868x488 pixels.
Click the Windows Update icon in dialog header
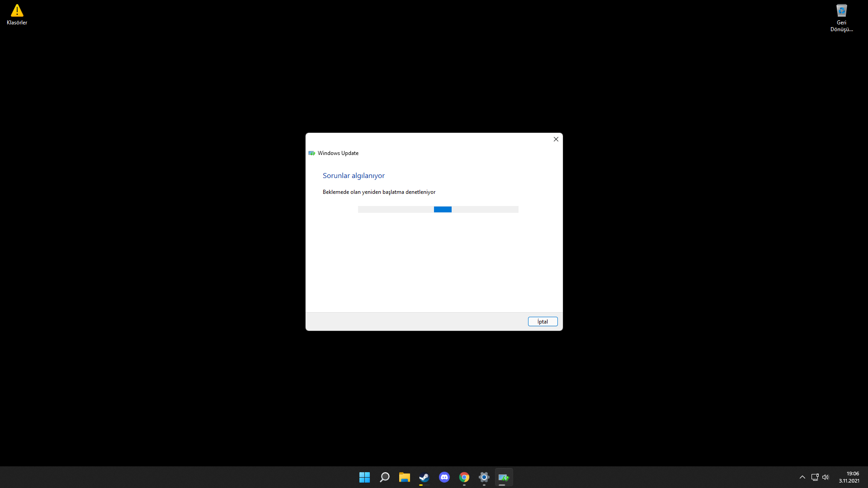coord(311,153)
